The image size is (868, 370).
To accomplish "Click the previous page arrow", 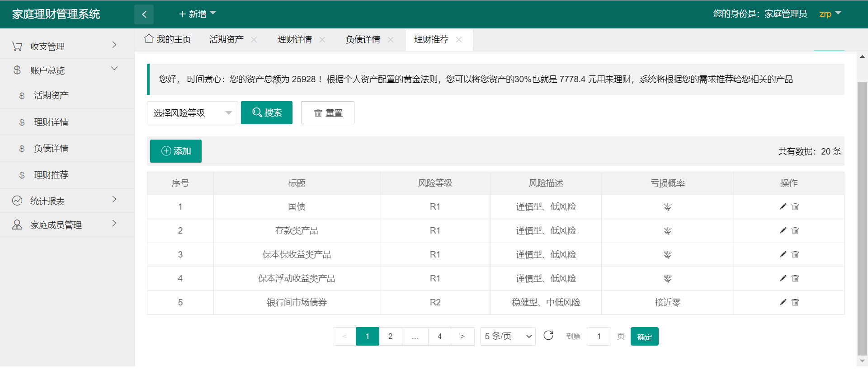I will [344, 336].
